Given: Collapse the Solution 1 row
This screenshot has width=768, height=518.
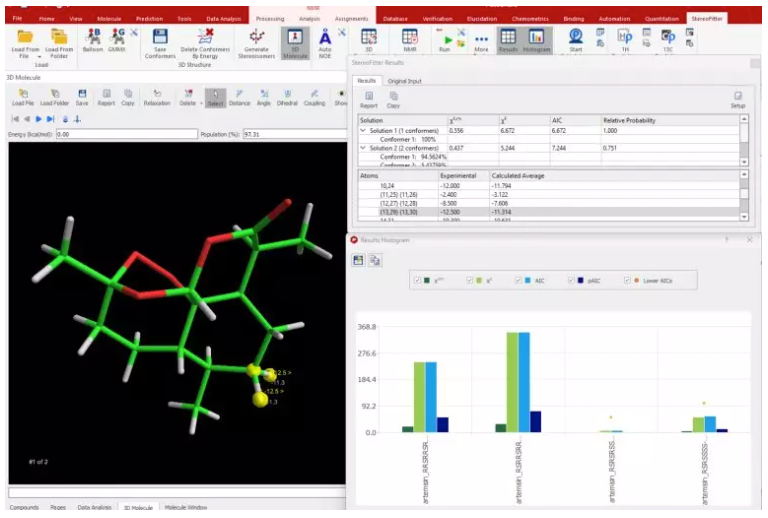Looking at the screenshot, I should pyautogui.click(x=364, y=131).
